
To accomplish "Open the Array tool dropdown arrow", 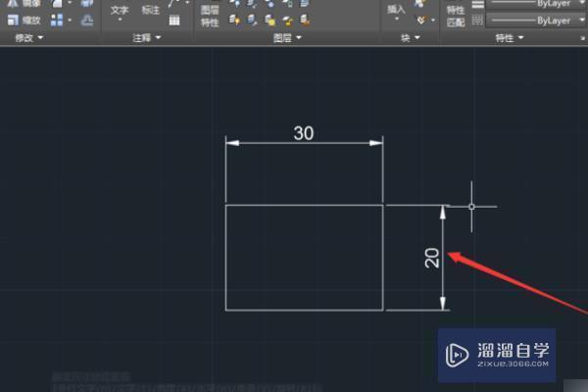I will coord(70,20).
